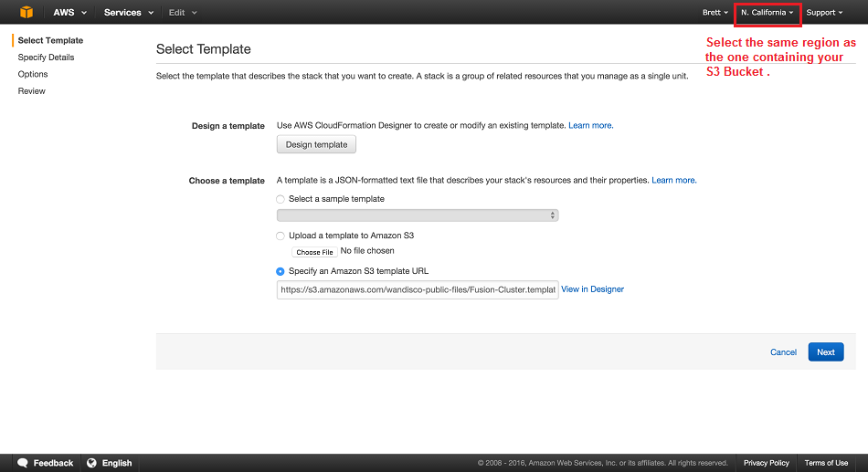Open the N. California region selector
868x472 pixels.
(767, 12)
